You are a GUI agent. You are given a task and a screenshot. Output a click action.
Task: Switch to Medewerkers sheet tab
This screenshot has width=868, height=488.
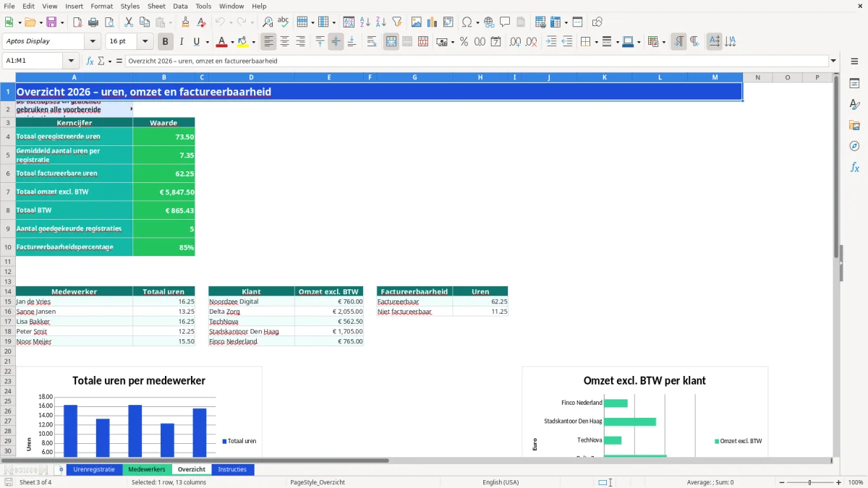tap(147, 469)
